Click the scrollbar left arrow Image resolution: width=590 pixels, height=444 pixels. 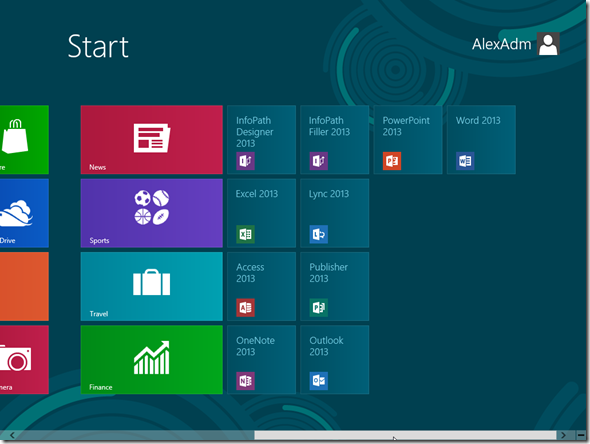tap(12, 435)
